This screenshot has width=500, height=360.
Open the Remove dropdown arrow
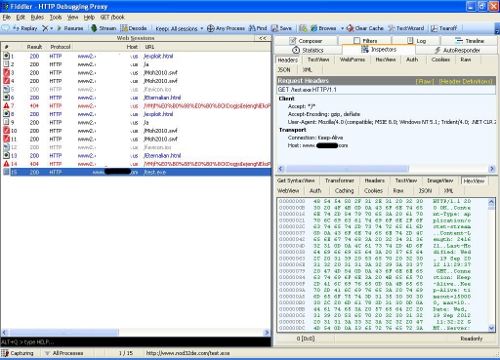pyautogui.click(x=52, y=29)
